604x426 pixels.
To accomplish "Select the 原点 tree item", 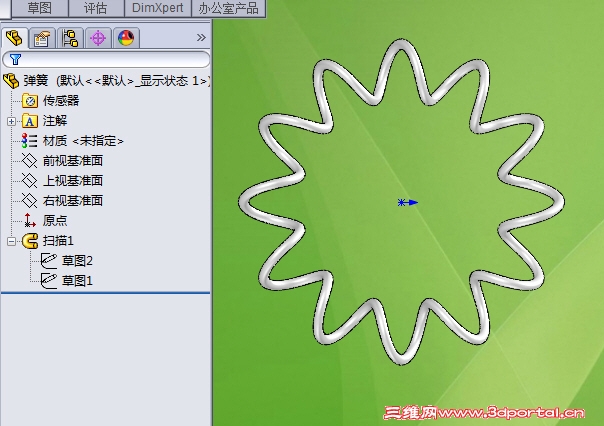I will [x=55, y=220].
